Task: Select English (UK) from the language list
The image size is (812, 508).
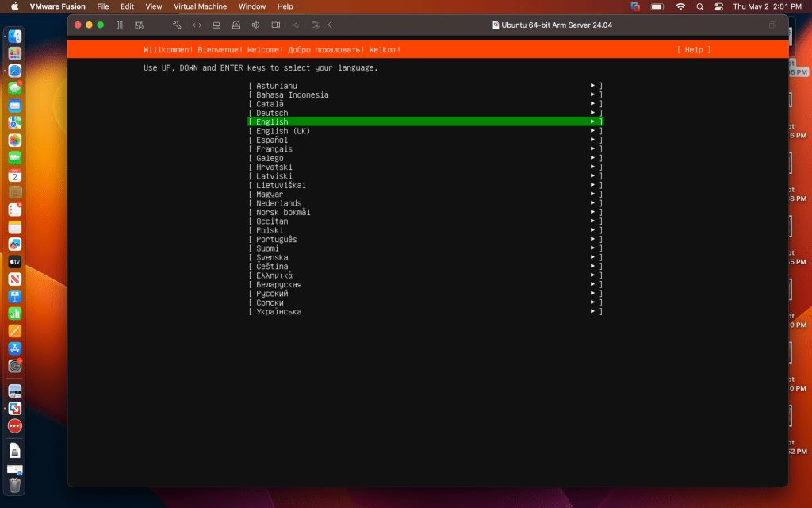Action: coord(283,131)
